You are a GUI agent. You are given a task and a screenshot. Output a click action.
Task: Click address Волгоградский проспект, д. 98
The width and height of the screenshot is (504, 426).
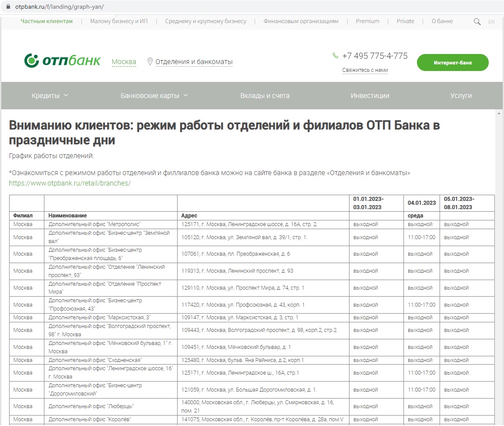pos(259,330)
